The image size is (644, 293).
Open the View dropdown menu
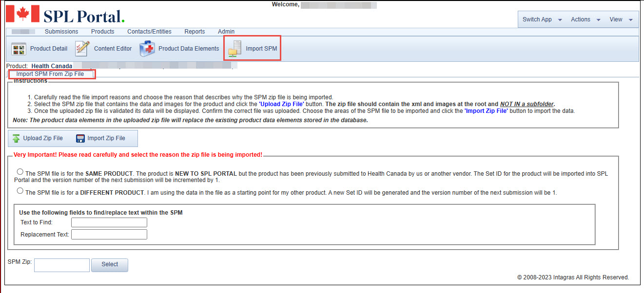[621, 19]
